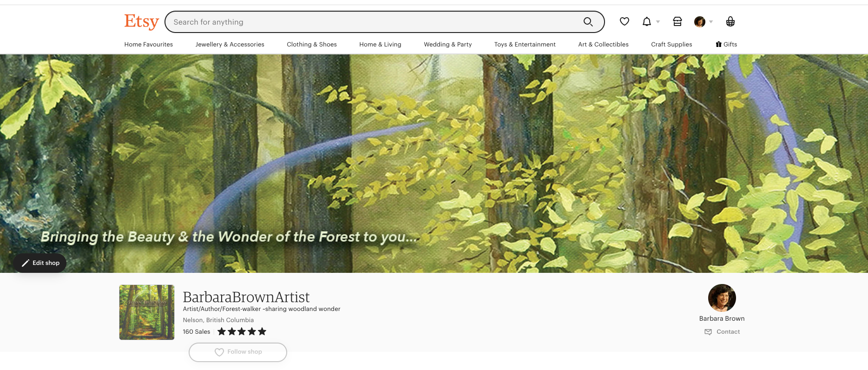This screenshot has width=868, height=370.
Task: Open the Art & Collectibles category
Action: coord(603,44)
